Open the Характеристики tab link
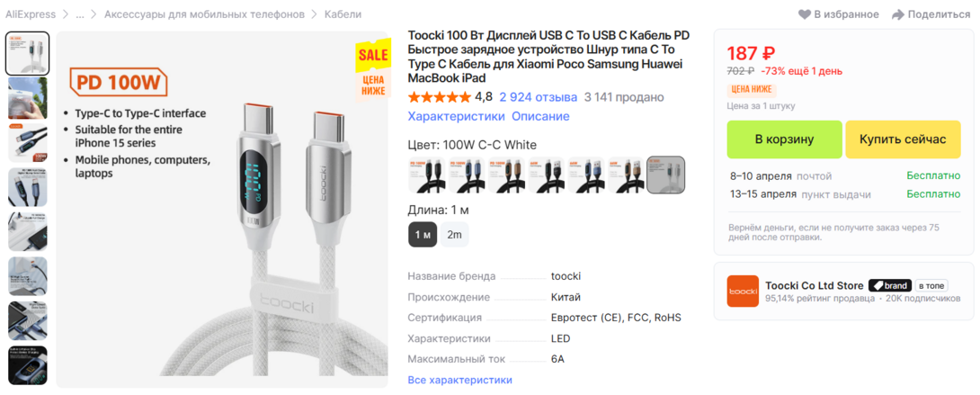This screenshot has width=980, height=395. click(456, 116)
